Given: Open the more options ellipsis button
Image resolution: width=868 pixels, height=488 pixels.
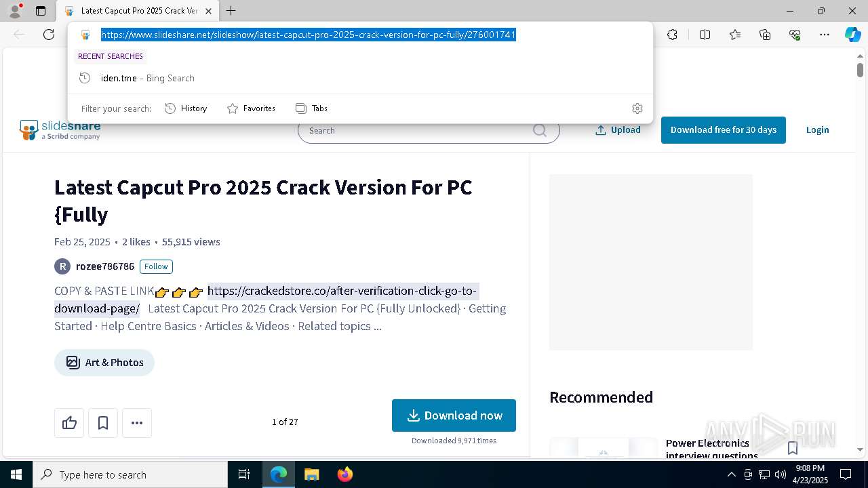Looking at the screenshot, I should 137,423.
